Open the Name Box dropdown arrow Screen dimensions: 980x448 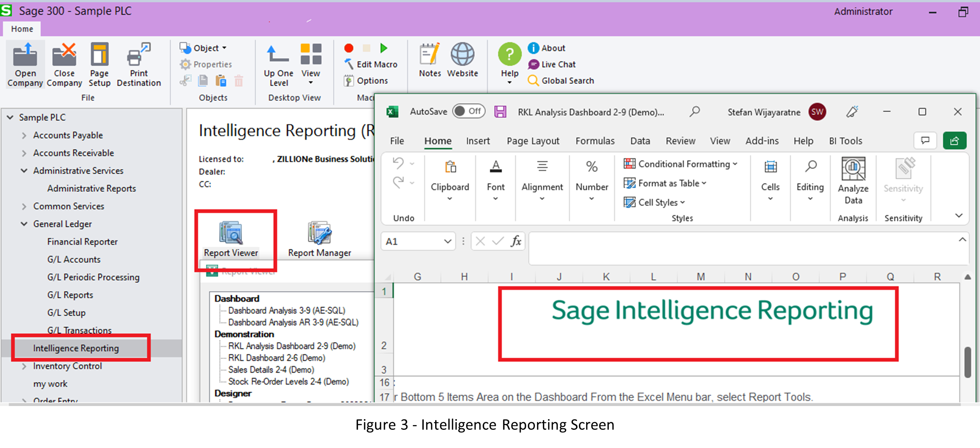click(x=447, y=241)
